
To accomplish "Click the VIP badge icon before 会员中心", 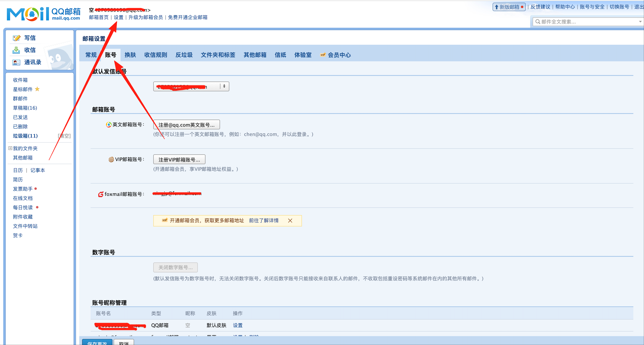I will point(323,55).
